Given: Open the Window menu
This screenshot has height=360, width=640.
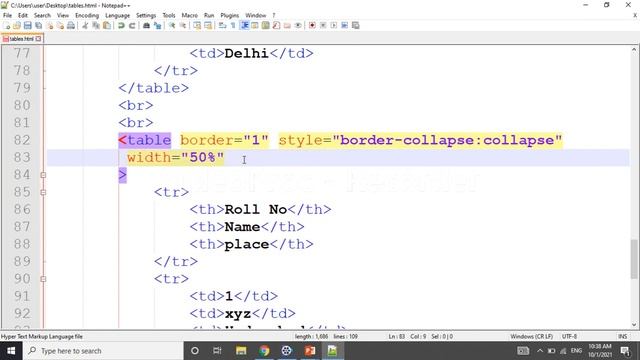Looking at the screenshot, I should click(x=256, y=16).
